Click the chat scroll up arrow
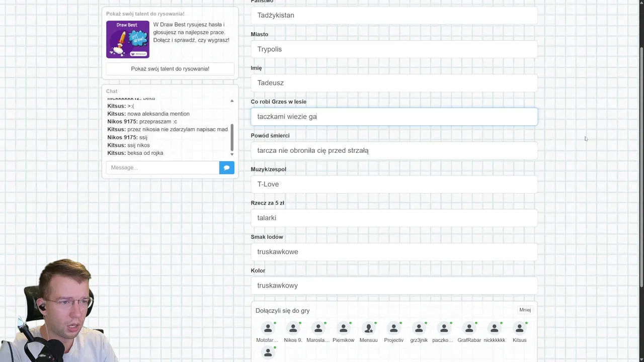This screenshot has width=644, height=362. tap(232, 101)
